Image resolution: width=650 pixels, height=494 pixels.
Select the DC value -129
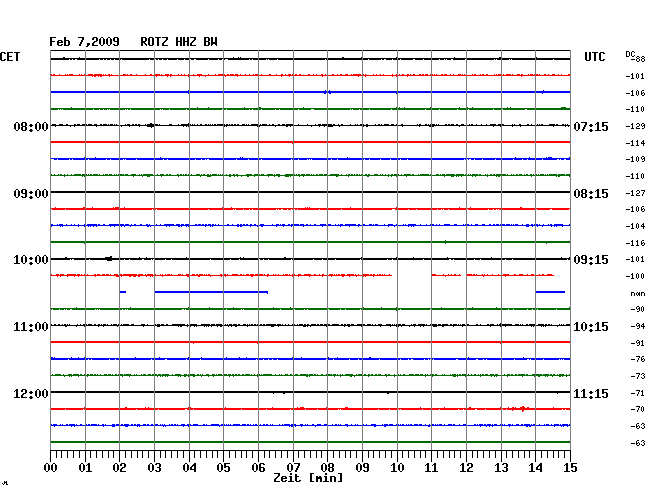[635, 126]
